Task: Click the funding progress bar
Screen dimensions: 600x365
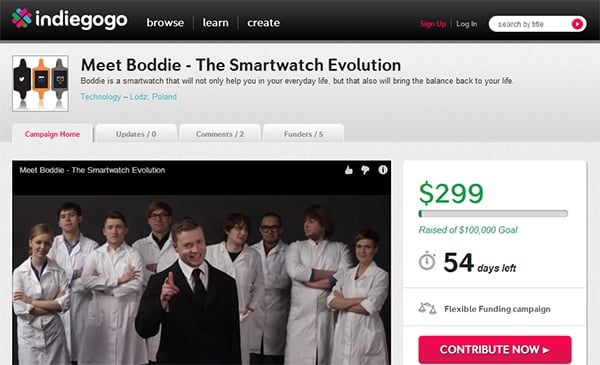Action: [x=493, y=213]
